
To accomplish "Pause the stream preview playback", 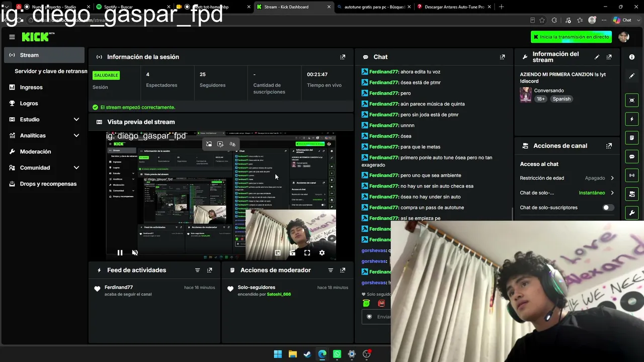I will tap(120, 253).
